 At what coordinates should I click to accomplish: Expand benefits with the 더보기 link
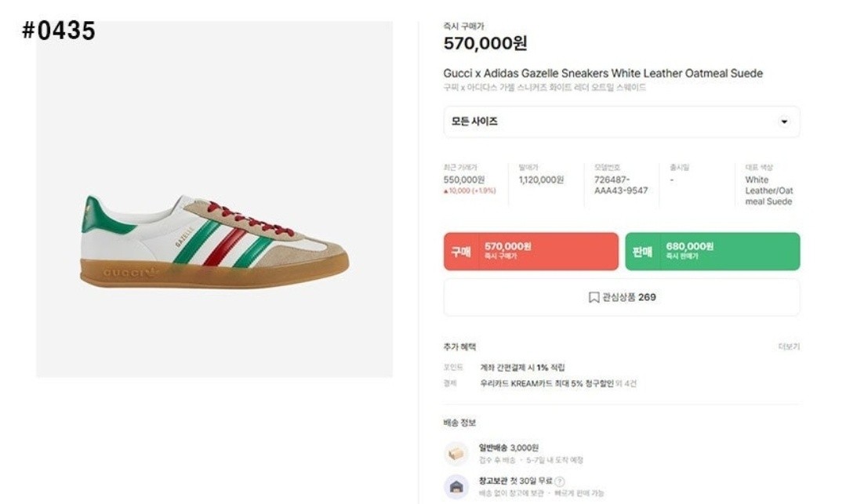(x=789, y=346)
